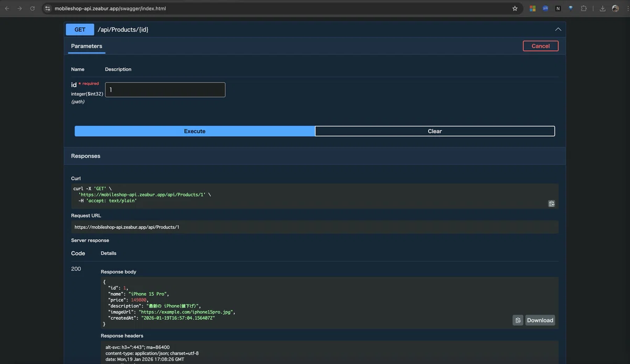Click the curl -X 'GET' line
This screenshot has width=630, height=364.
[92, 188]
